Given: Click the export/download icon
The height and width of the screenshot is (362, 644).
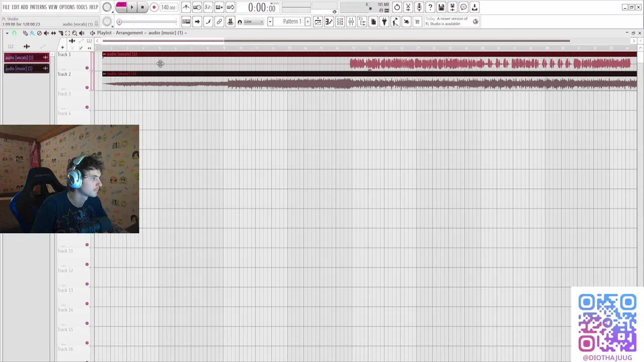Looking at the screenshot, I should [x=474, y=7].
